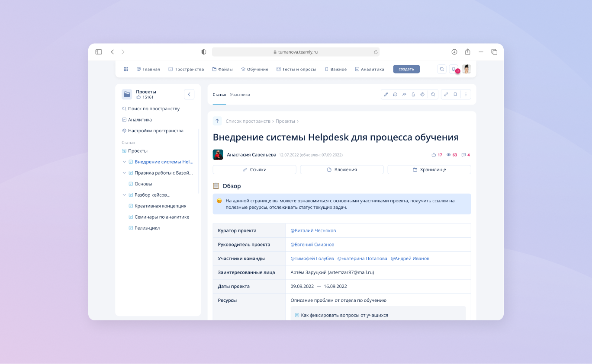This screenshot has height=364, width=592.
Task: Open article settings gear icon
Action: click(x=422, y=94)
